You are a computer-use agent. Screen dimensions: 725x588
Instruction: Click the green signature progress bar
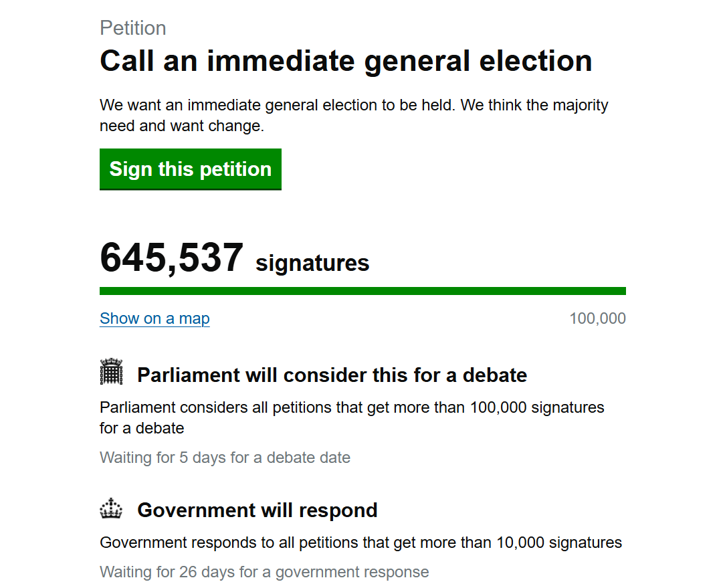pos(363,291)
